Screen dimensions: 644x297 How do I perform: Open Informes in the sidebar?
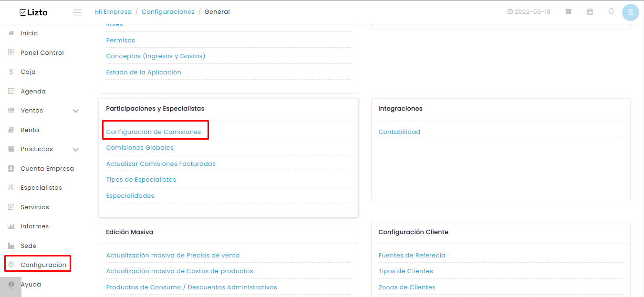(x=34, y=226)
